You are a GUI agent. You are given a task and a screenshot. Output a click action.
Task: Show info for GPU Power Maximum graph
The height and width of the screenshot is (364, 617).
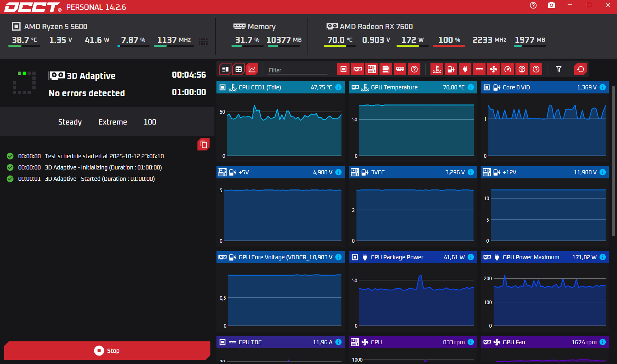(602, 257)
